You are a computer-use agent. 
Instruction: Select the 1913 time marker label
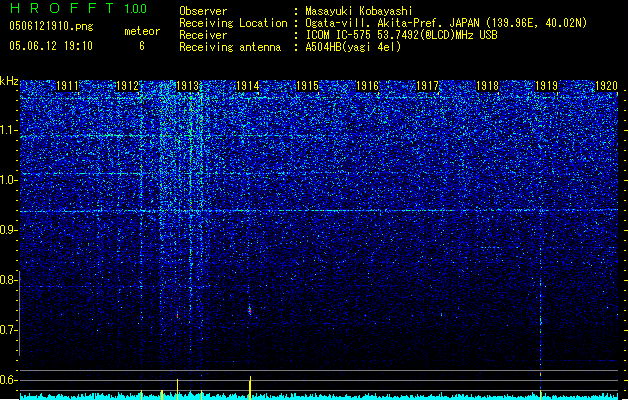(x=187, y=86)
